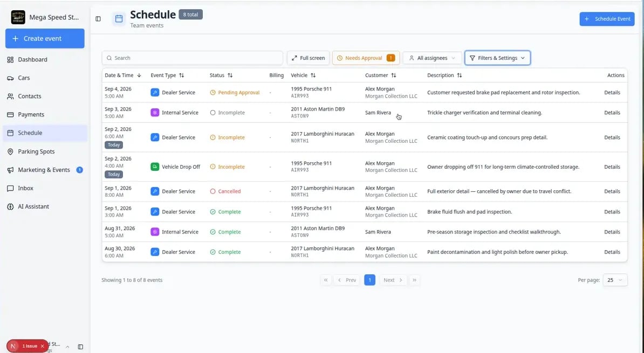This screenshot has height=353, width=644.
Task: Click the 8 total badge
Action: click(190, 15)
